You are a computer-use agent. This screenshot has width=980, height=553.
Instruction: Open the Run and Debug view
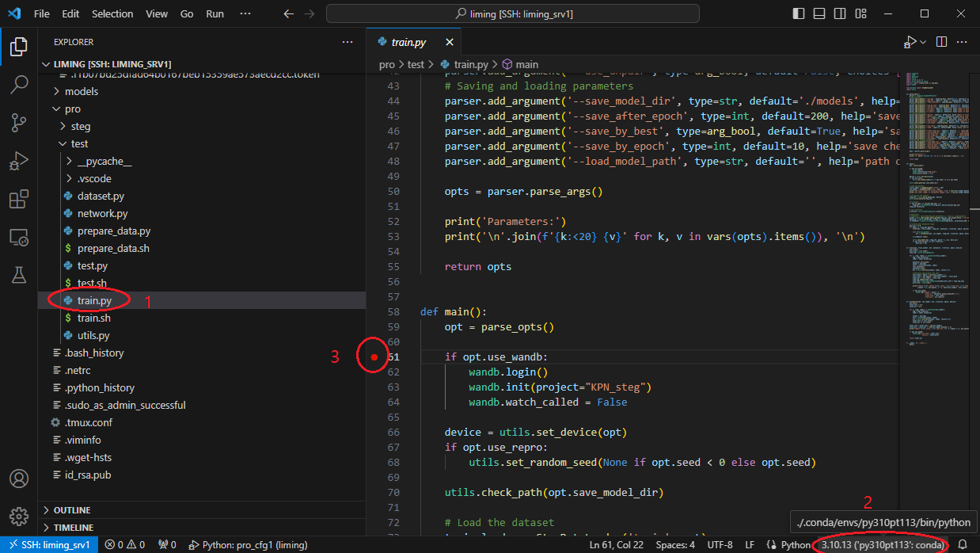pyautogui.click(x=19, y=161)
